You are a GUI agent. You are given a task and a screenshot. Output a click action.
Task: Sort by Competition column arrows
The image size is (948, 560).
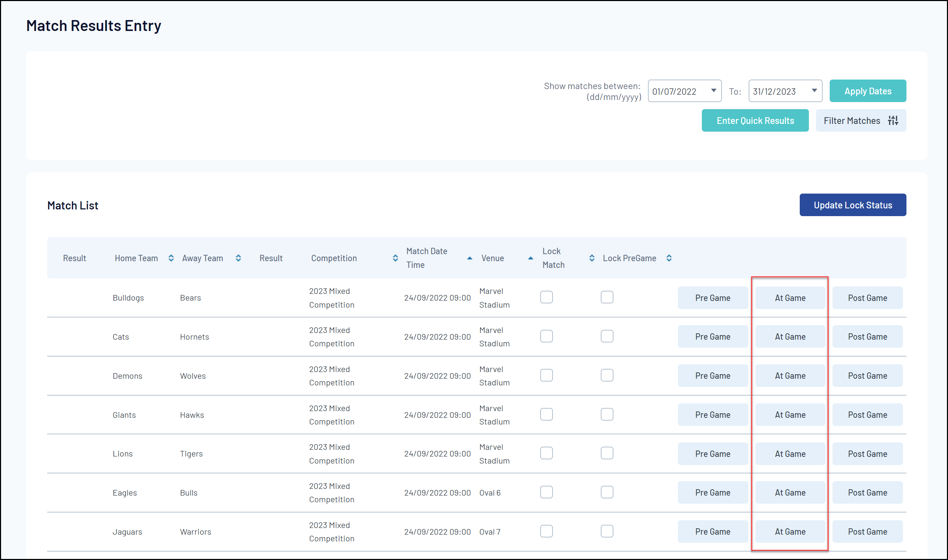[x=395, y=258]
